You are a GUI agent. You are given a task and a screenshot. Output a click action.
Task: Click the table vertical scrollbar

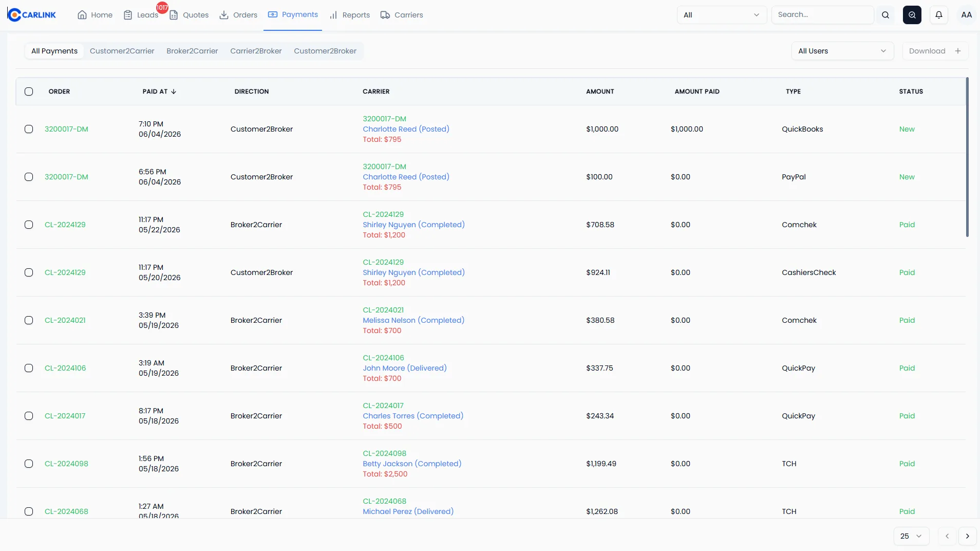(967, 157)
